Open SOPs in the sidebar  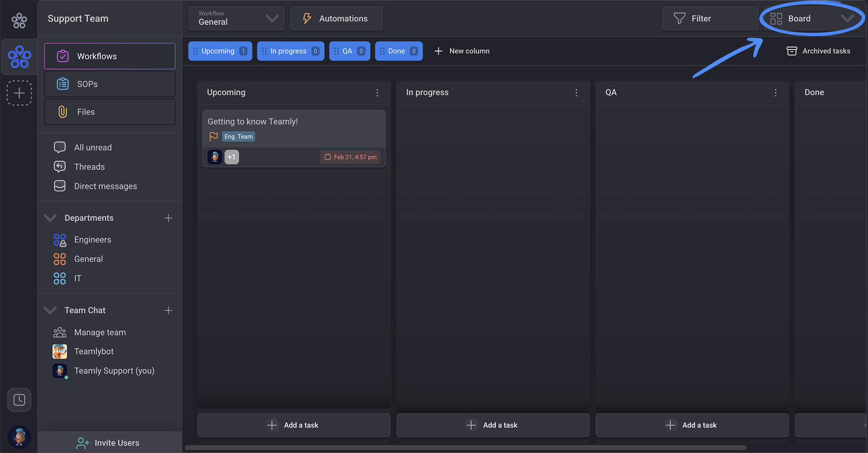coord(110,84)
